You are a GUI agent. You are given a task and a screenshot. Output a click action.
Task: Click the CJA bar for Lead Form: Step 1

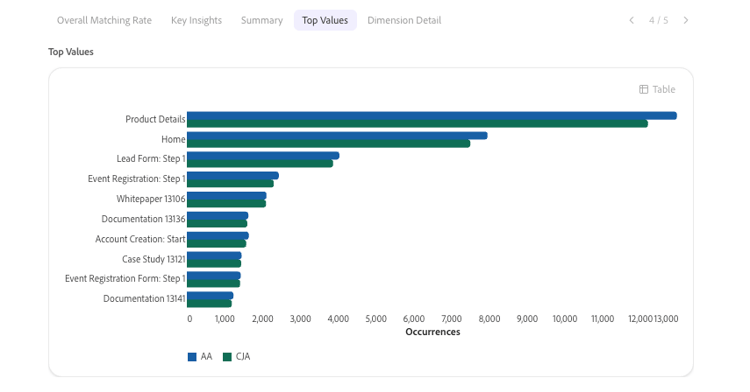(260, 164)
